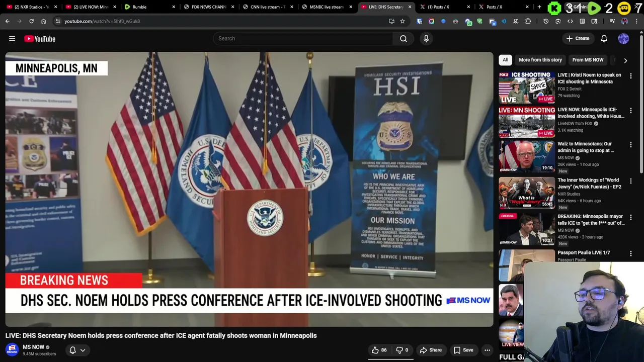The height and width of the screenshot is (362, 644).
Task: Click the Create button
Action: click(x=578, y=39)
